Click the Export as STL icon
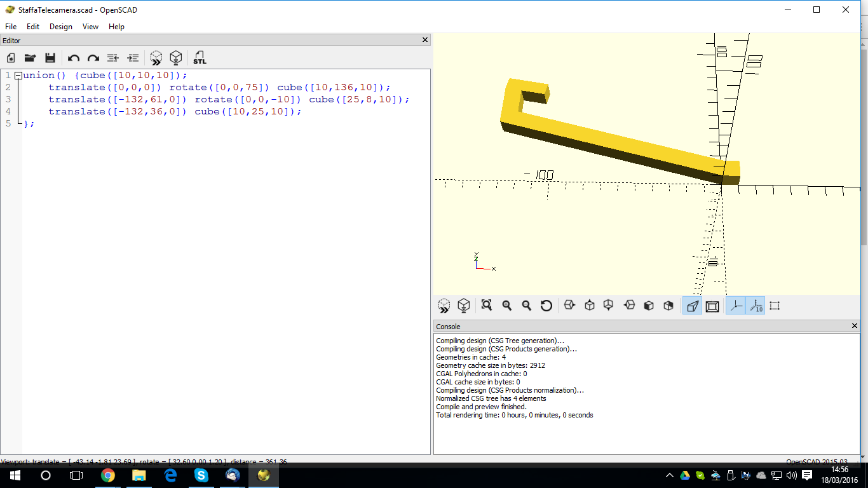Image resolution: width=868 pixels, height=488 pixels. (x=200, y=58)
